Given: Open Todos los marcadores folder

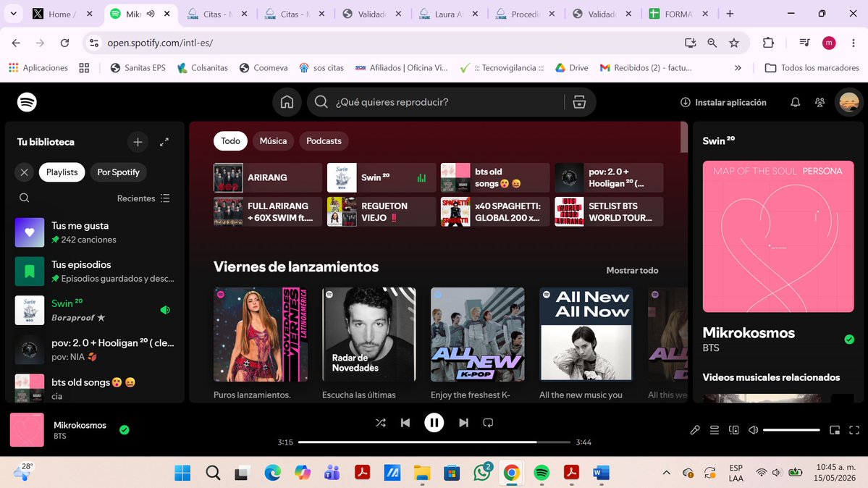Looking at the screenshot, I should pyautogui.click(x=812, y=67).
